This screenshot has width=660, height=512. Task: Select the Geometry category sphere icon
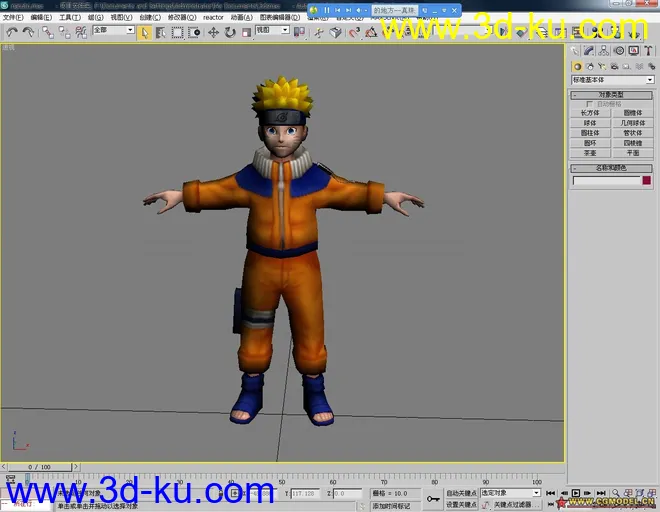(578, 67)
